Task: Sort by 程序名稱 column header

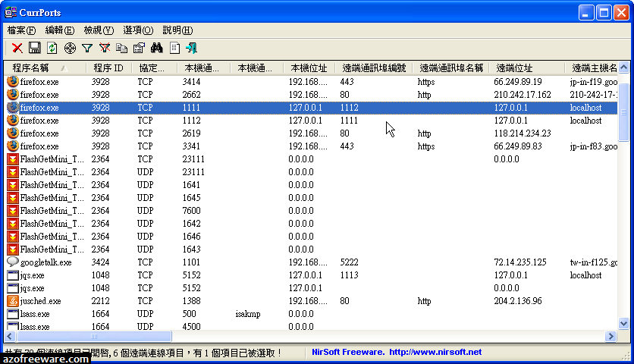Action: tap(46, 68)
